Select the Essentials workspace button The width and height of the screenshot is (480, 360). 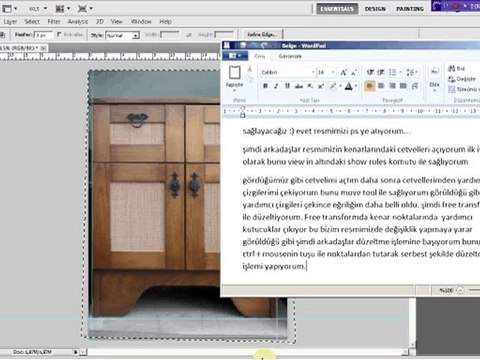337,9
